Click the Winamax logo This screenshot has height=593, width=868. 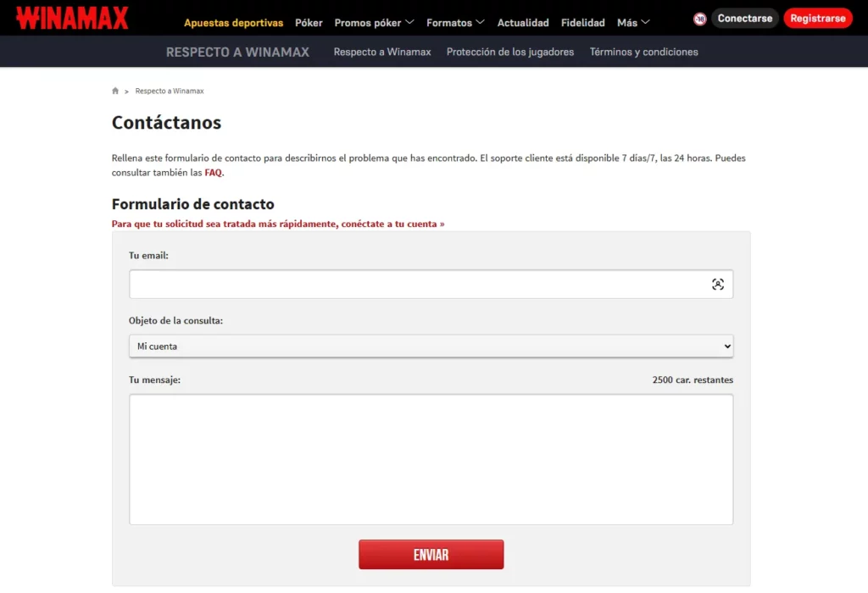72,18
